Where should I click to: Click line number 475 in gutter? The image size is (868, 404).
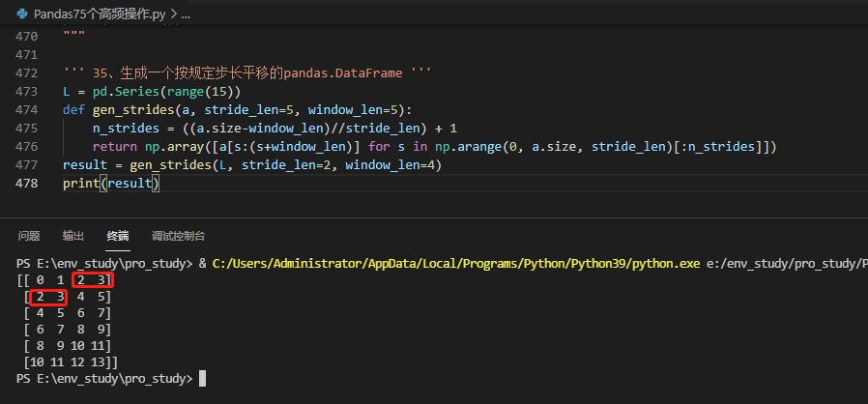pyautogui.click(x=28, y=129)
